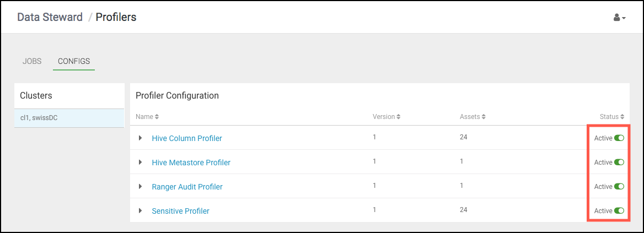Sort by Version column arrows
The image size is (644, 233).
click(x=399, y=117)
